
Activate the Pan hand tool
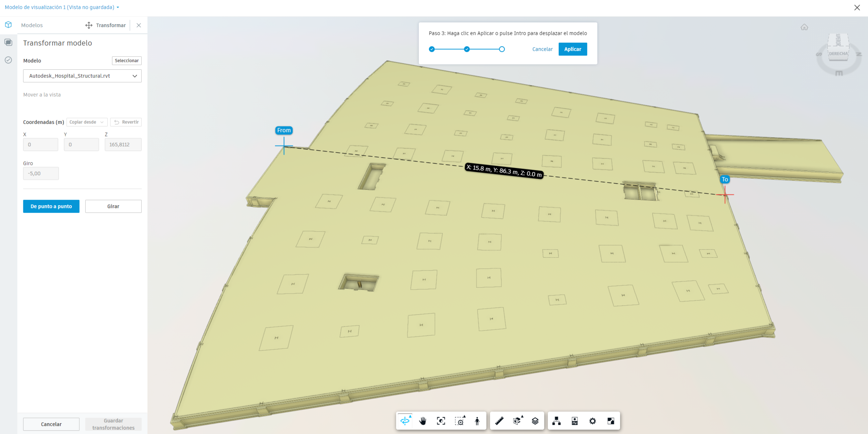[x=423, y=421]
